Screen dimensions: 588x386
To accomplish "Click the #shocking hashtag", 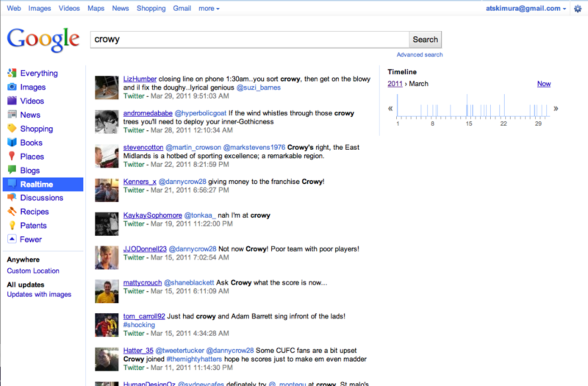I will coord(139,325).
